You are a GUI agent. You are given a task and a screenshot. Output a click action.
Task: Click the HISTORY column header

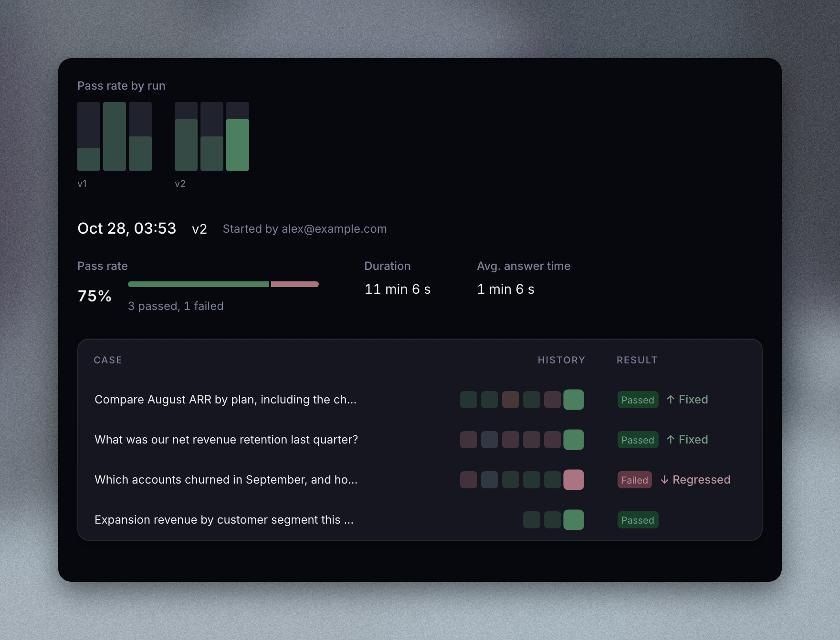pyautogui.click(x=561, y=360)
